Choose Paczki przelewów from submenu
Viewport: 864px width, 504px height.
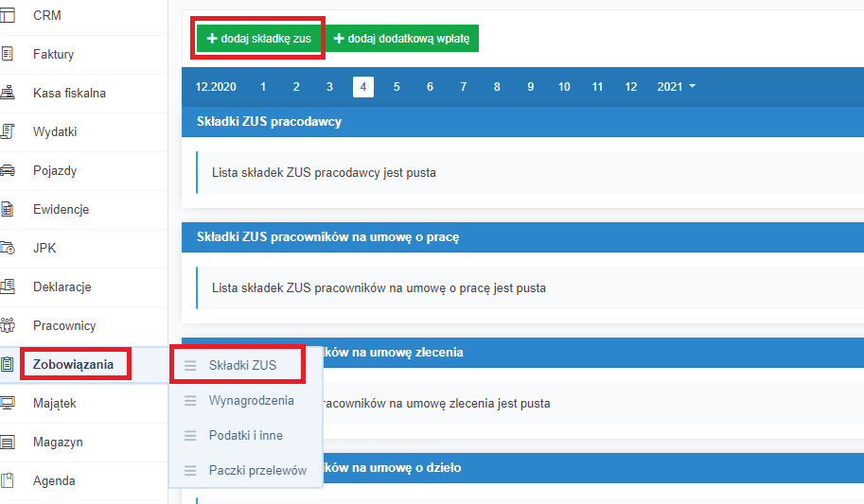[x=258, y=470]
